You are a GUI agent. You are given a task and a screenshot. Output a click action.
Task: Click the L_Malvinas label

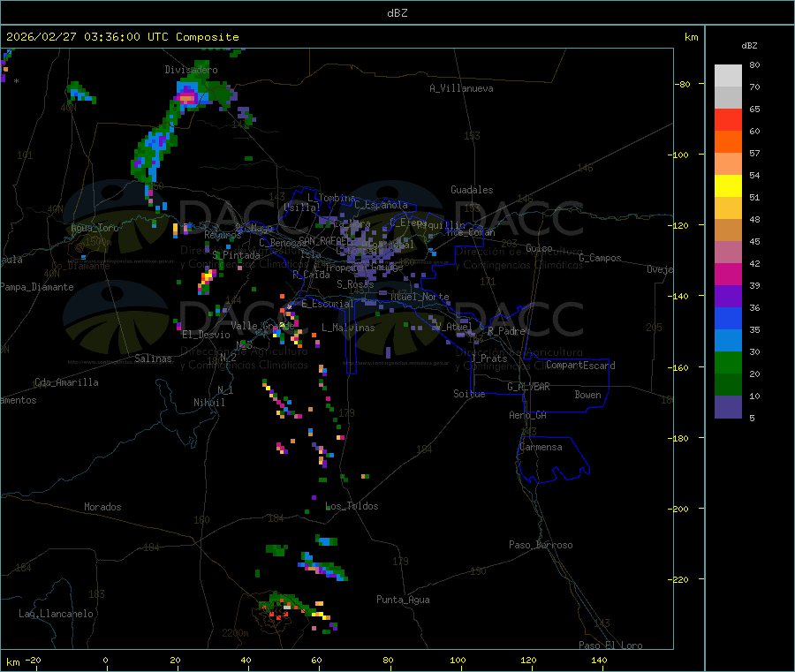(x=348, y=328)
